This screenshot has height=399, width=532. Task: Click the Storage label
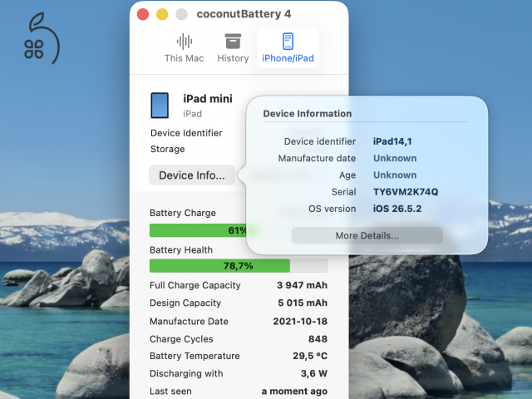pos(168,149)
